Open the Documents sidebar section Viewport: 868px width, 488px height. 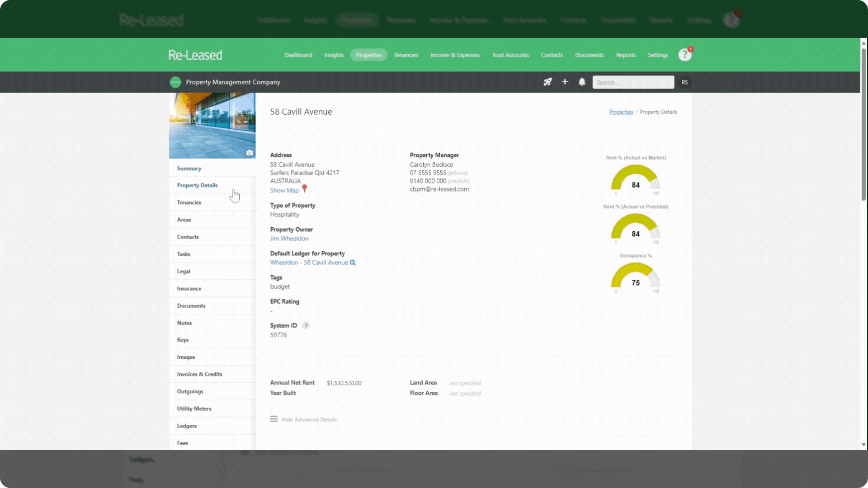tap(212, 305)
